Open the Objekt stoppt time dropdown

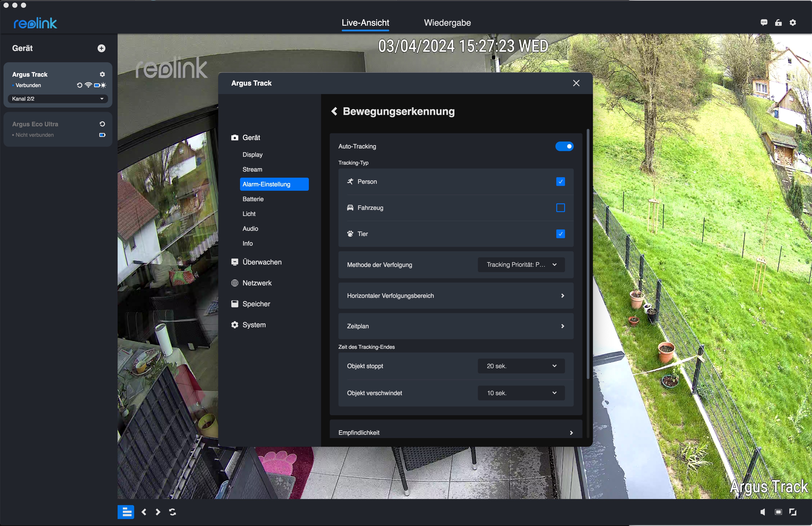coord(521,366)
